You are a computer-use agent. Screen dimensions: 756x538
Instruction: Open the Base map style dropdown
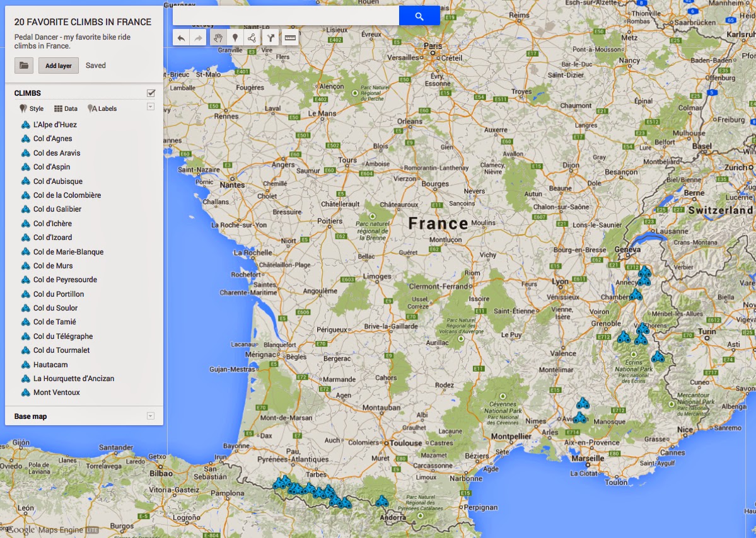pyautogui.click(x=149, y=416)
